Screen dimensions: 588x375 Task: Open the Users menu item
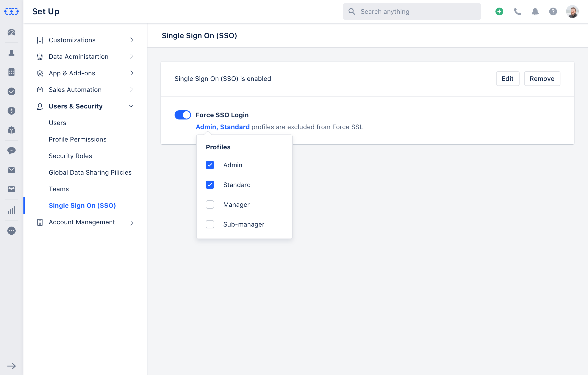tap(57, 123)
